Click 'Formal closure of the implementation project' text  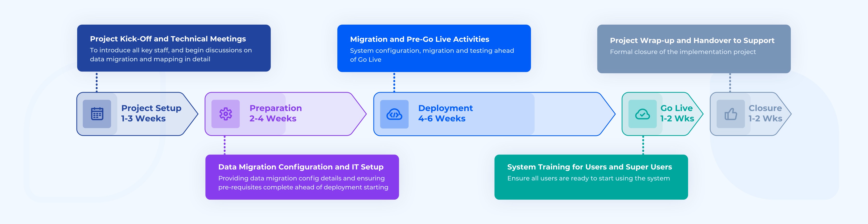(683, 52)
